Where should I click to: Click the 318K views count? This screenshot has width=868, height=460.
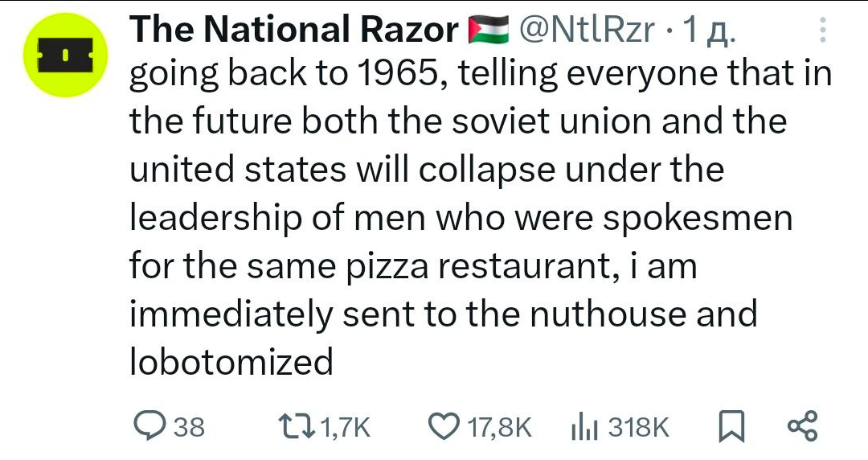click(x=638, y=426)
